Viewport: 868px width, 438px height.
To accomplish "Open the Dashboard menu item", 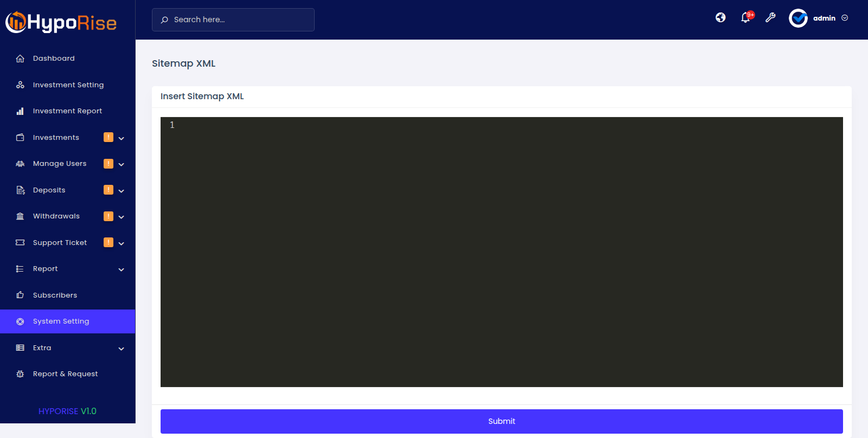I will [68, 59].
